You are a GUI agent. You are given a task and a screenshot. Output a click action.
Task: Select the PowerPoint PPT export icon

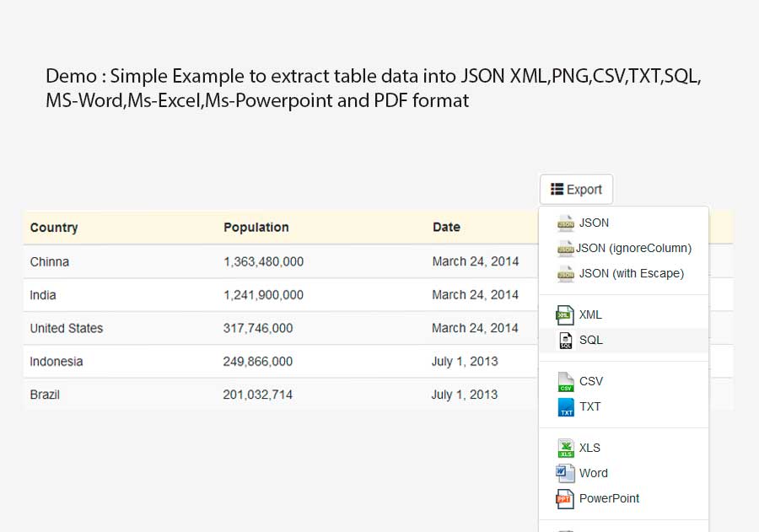click(565, 498)
